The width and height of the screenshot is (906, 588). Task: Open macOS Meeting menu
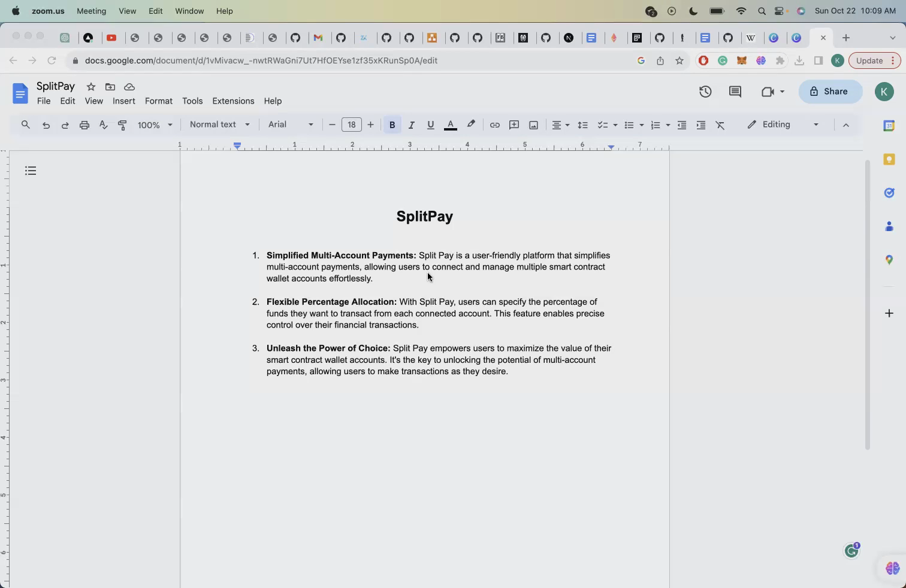[x=91, y=11]
